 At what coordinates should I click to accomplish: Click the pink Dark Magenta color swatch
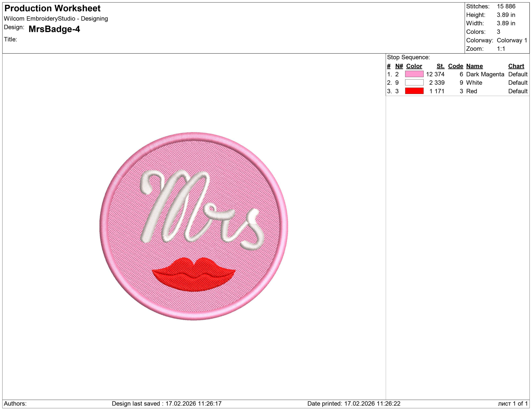(414, 74)
